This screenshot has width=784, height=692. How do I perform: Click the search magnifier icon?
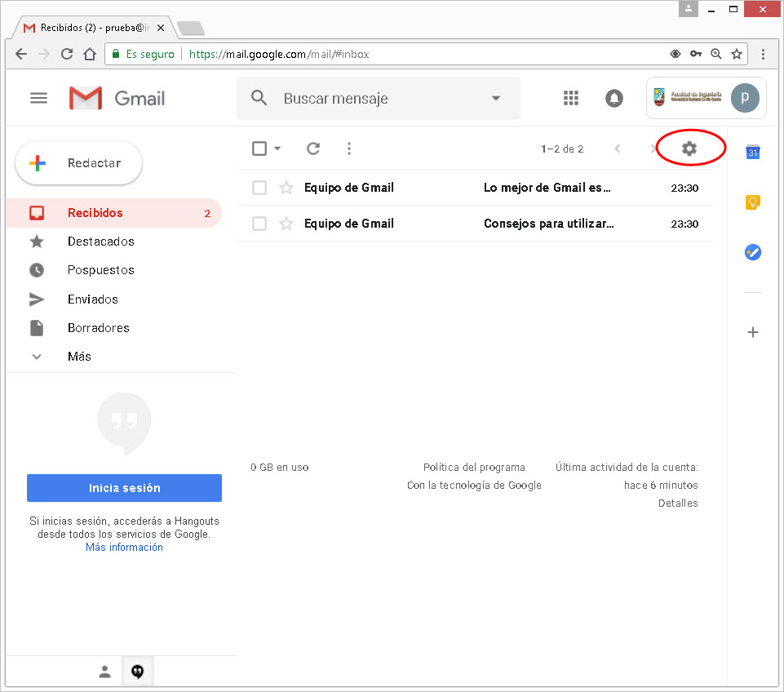point(259,97)
